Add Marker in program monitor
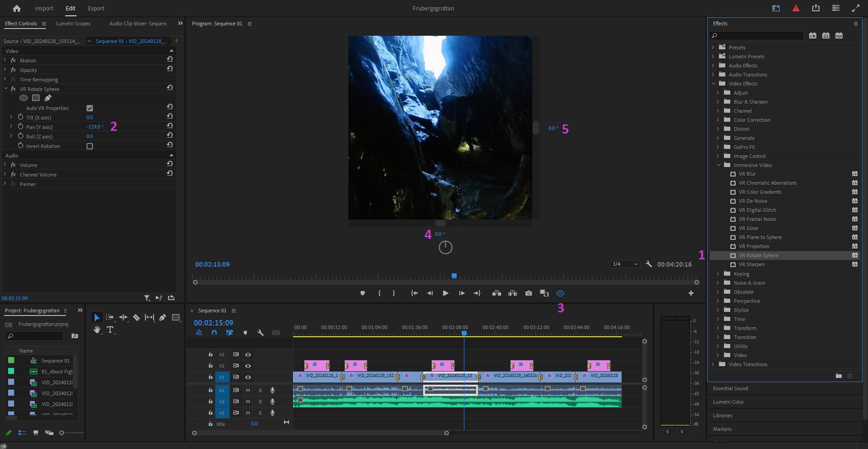The height and width of the screenshot is (449, 868). (x=362, y=293)
